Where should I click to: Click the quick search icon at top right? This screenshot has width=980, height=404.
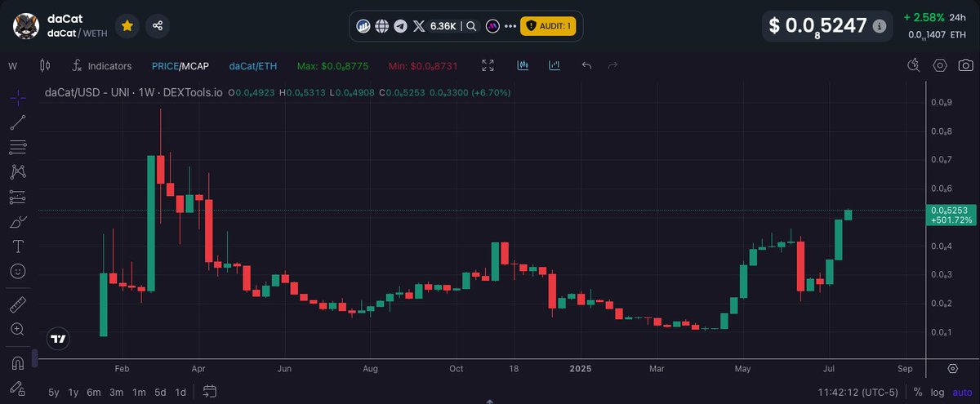click(915, 65)
